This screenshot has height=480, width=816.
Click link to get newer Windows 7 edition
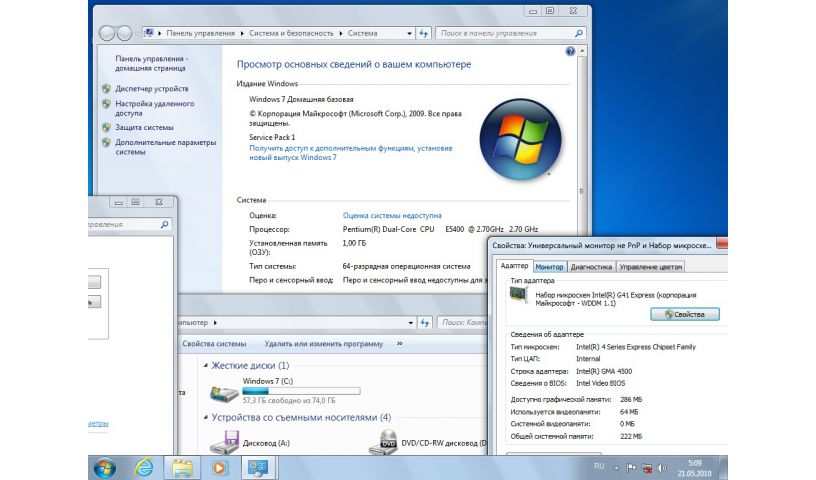(x=350, y=153)
